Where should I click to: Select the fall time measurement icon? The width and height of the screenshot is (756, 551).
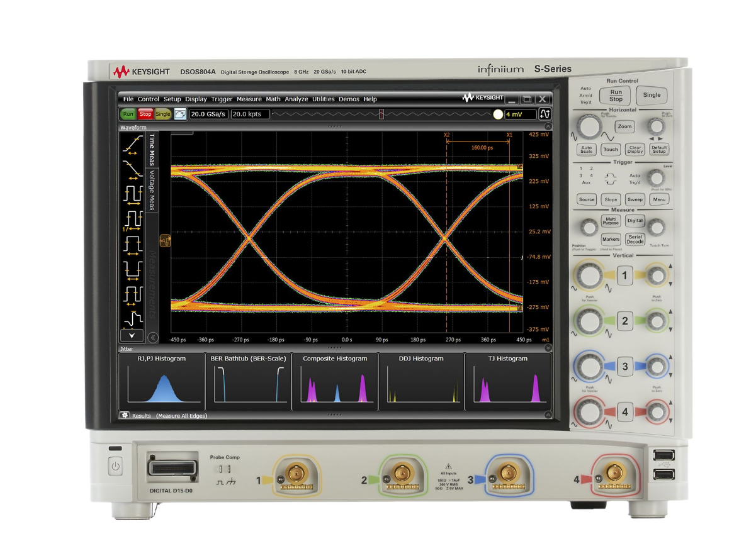coord(132,169)
